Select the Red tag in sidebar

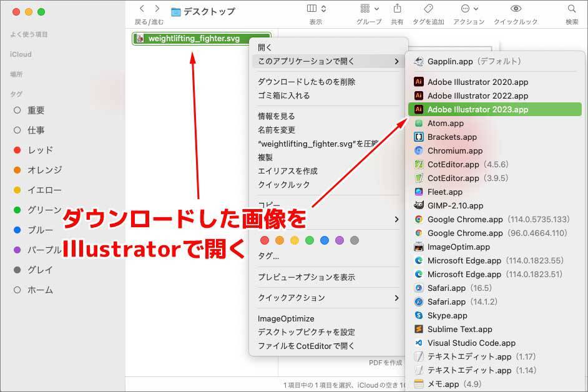(40, 150)
